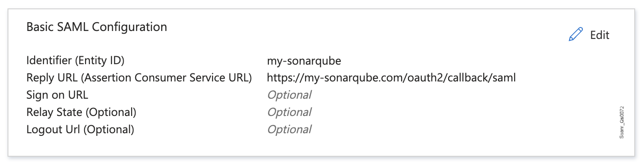The height and width of the screenshot is (162, 644).
Task: Select the Optional value beside Relay State
Action: click(289, 112)
